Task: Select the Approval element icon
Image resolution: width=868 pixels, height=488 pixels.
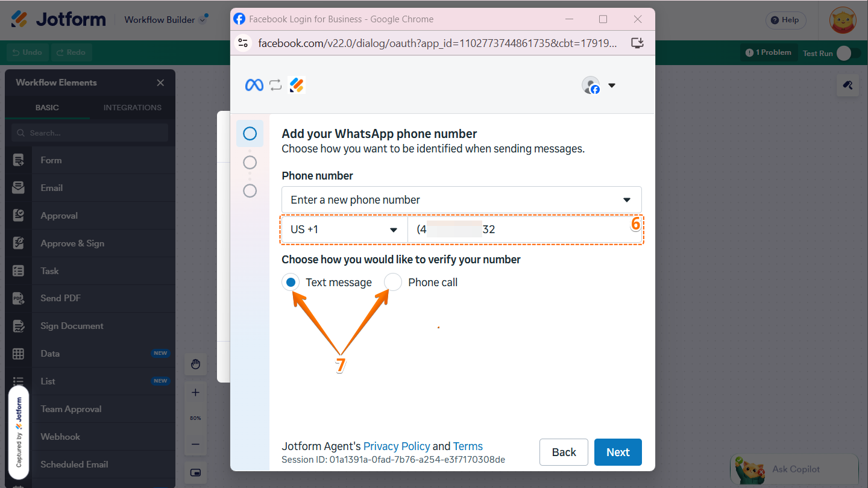Action: click(x=19, y=216)
